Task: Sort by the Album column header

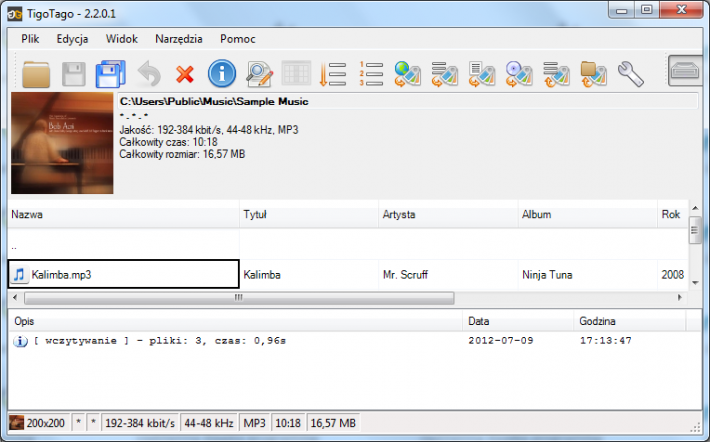Action: coord(587,214)
